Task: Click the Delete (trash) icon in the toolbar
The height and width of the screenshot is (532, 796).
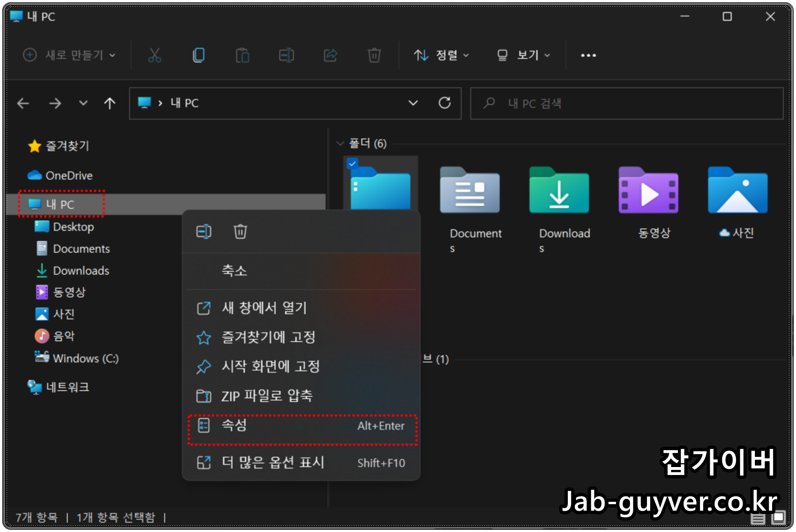Action: pos(374,55)
